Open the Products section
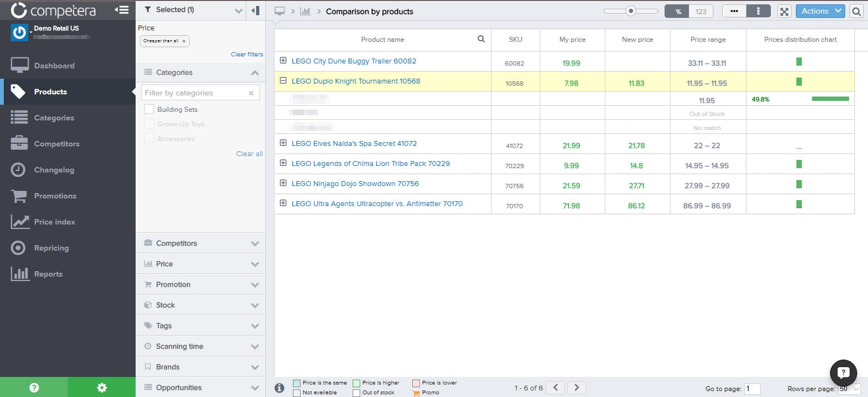 [67, 92]
